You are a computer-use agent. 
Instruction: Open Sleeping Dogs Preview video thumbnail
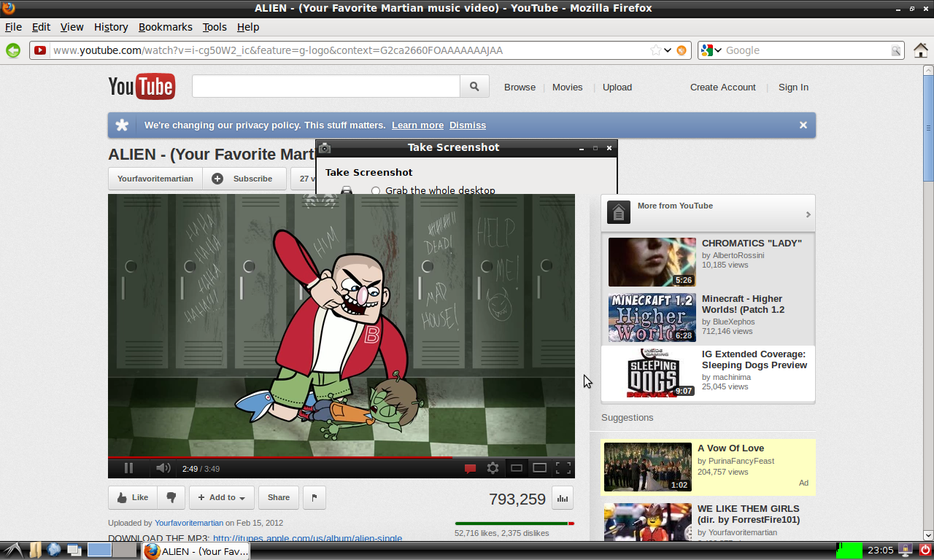[652, 373]
